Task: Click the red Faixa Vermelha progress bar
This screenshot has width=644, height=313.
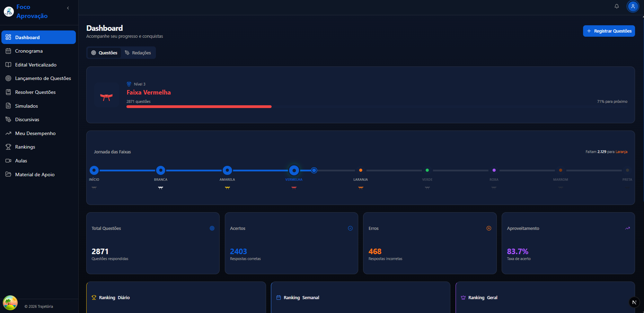Action: (x=199, y=107)
